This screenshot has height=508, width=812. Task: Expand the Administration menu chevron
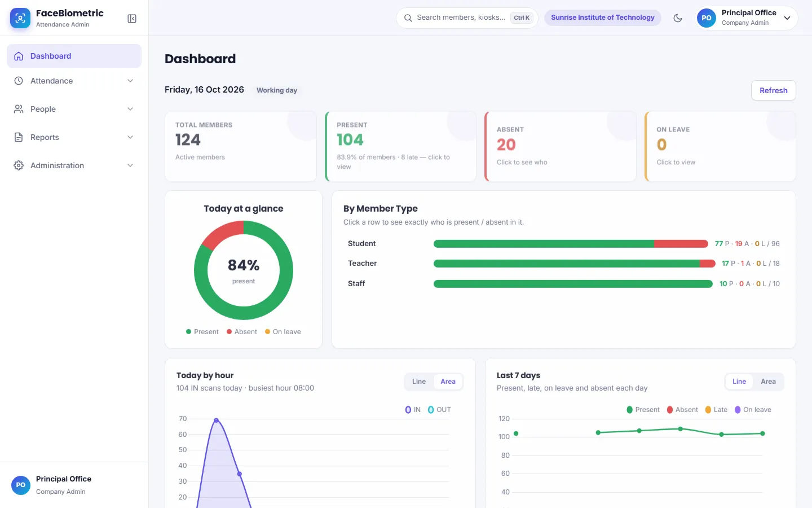(130, 165)
